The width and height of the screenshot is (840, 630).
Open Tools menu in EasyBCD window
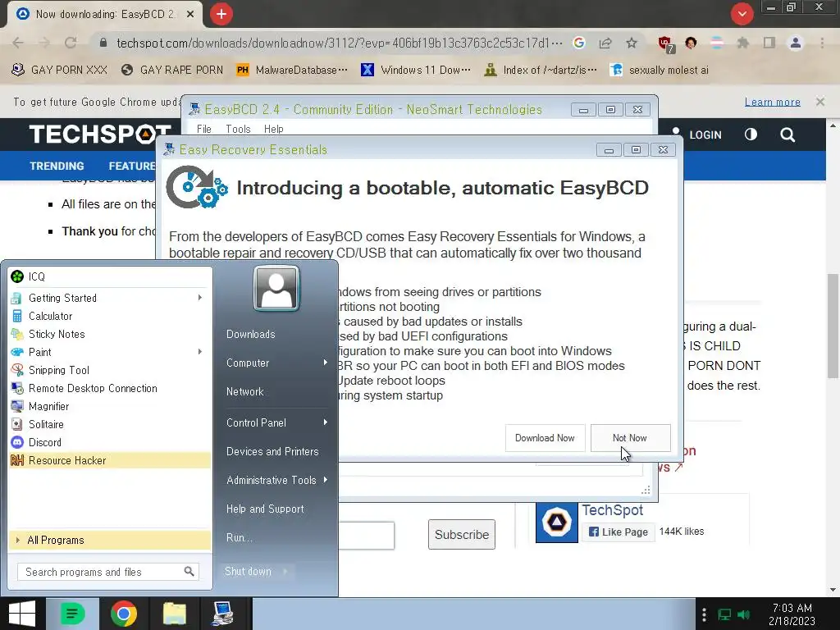coord(238,129)
